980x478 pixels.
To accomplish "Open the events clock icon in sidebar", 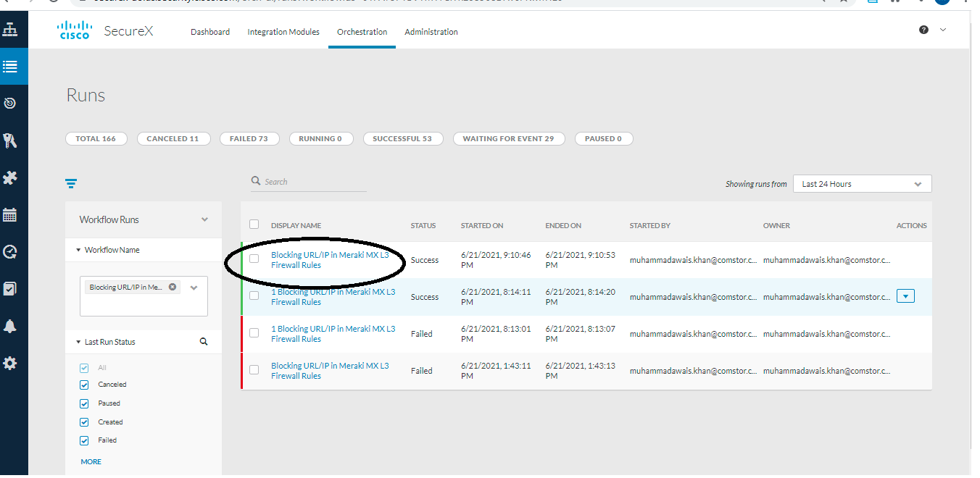I will point(9,252).
